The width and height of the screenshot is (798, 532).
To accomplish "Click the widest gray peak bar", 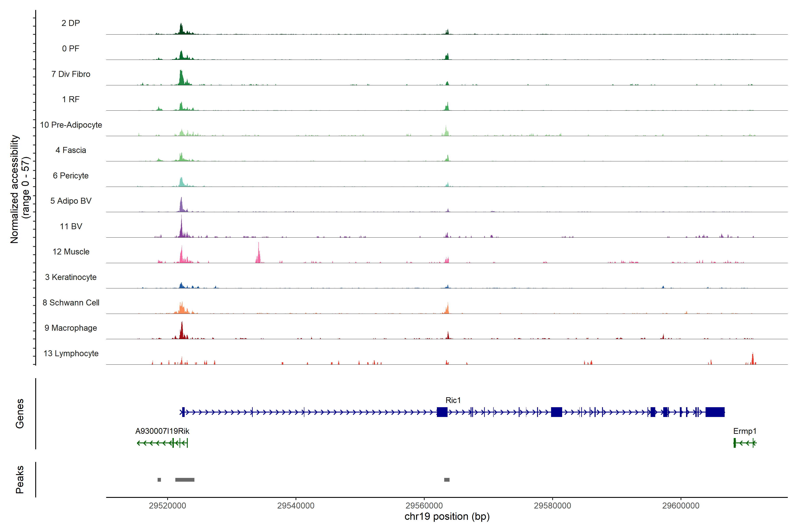I will coord(185,480).
